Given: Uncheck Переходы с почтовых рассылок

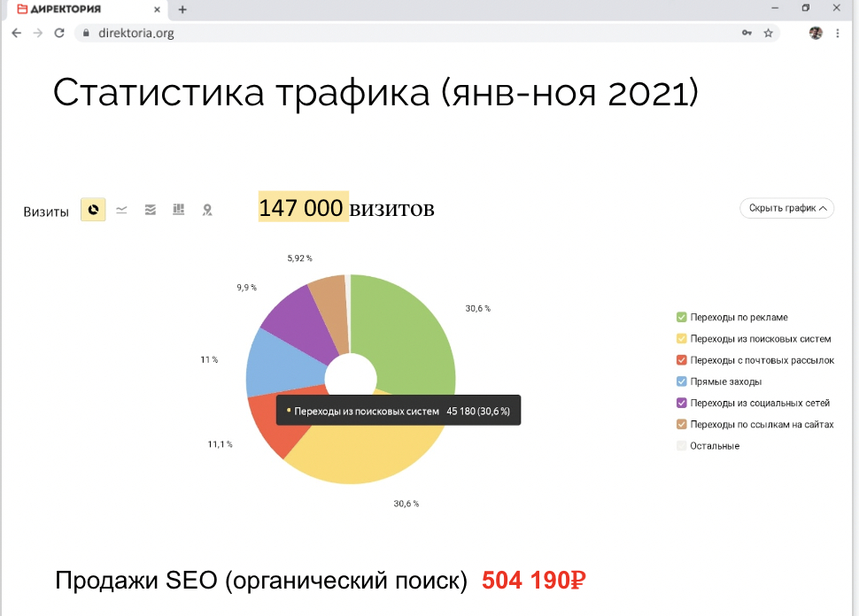Looking at the screenshot, I should pyautogui.click(x=682, y=359).
